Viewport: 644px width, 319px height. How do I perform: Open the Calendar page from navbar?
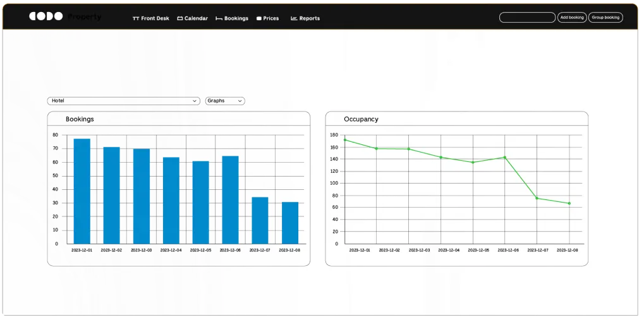click(x=193, y=18)
